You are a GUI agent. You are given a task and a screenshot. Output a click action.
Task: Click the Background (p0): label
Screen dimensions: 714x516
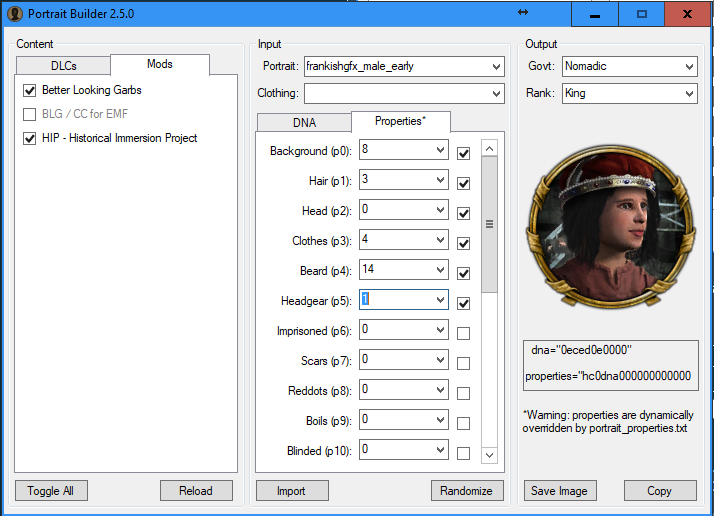(x=311, y=151)
